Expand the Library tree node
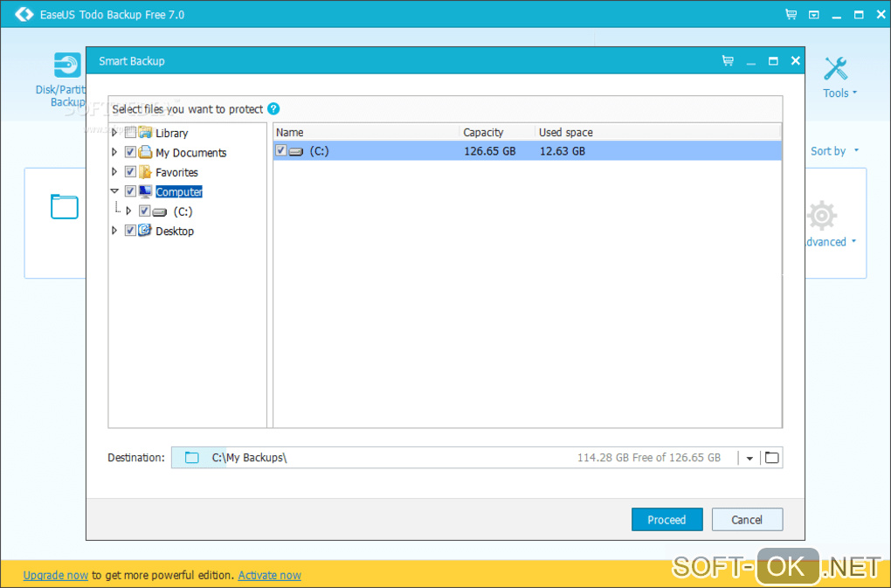Screen dimensions: 891x588 [x=114, y=133]
